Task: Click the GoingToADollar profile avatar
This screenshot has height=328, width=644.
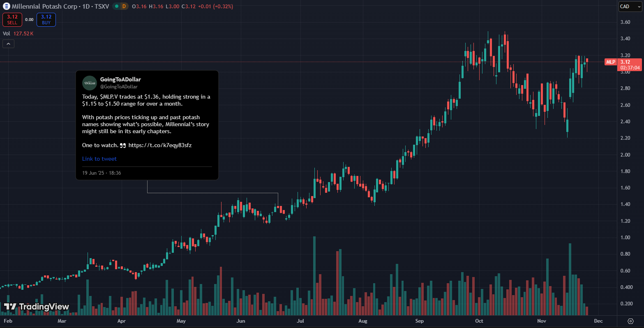Action: point(90,83)
